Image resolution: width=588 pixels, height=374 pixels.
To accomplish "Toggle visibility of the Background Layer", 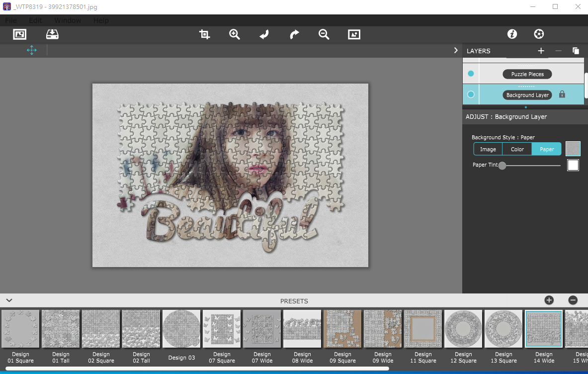I will point(470,94).
